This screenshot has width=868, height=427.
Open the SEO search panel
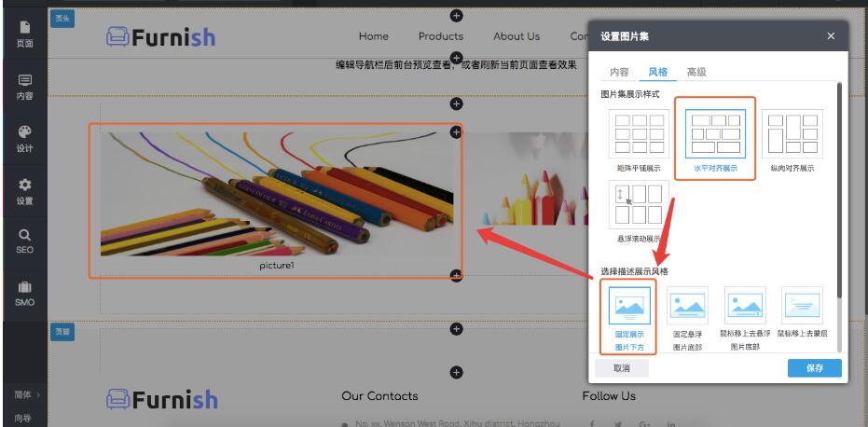24,241
